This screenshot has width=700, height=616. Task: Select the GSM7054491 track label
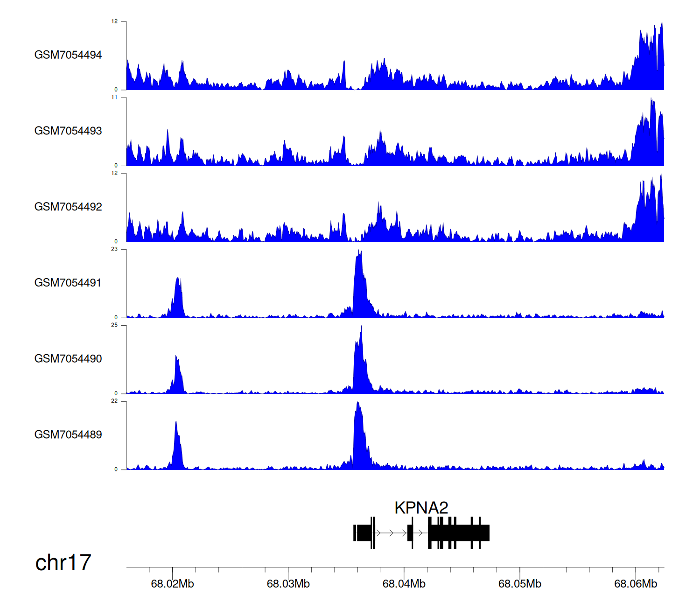click(68, 283)
